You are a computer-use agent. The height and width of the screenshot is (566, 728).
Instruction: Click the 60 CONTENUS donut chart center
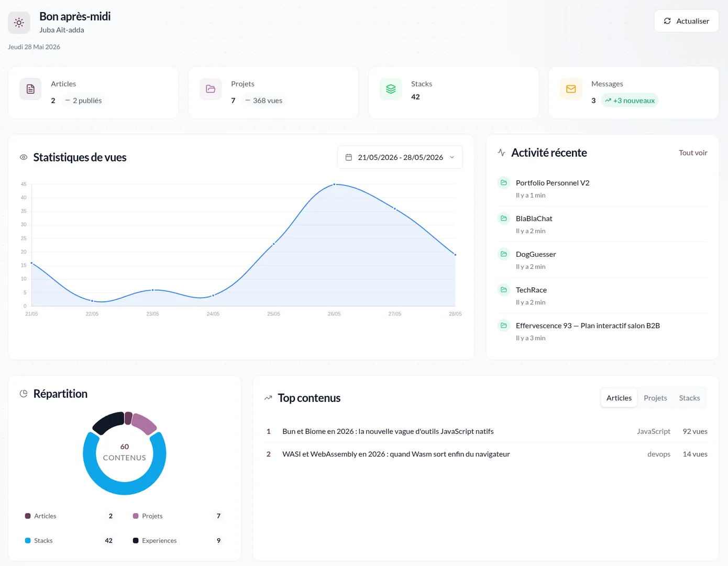tap(125, 452)
